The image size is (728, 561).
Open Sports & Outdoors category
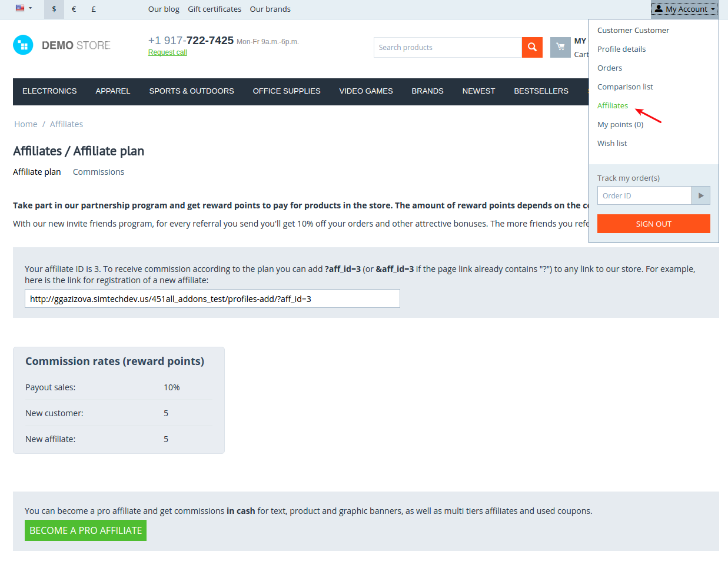tap(191, 91)
